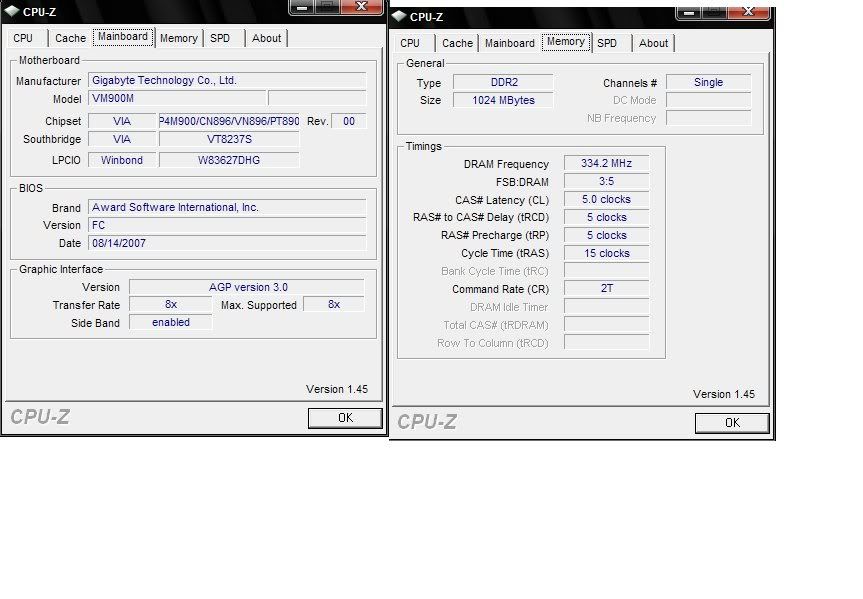Image resolution: width=863 pixels, height=599 pixels.
Task: Open CPU tab in left CPU-Z window
Action: [x=23, y=38]
